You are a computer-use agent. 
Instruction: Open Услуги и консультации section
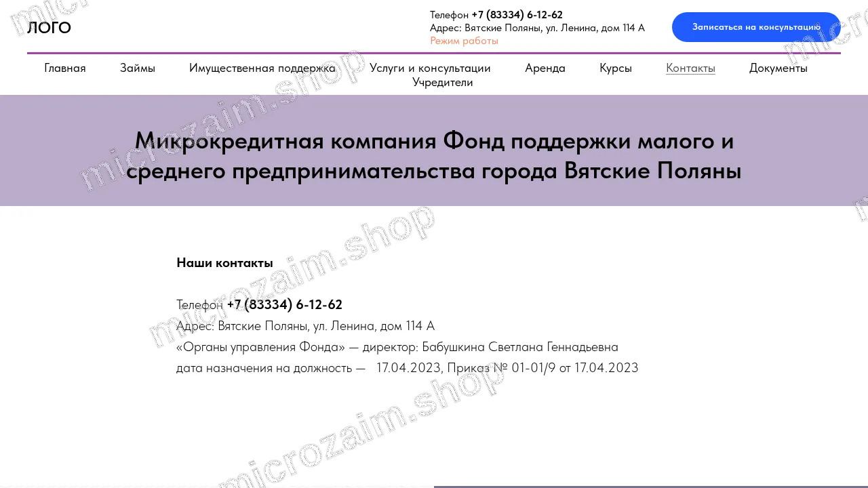pyautogui.click(x=430, y=68)
